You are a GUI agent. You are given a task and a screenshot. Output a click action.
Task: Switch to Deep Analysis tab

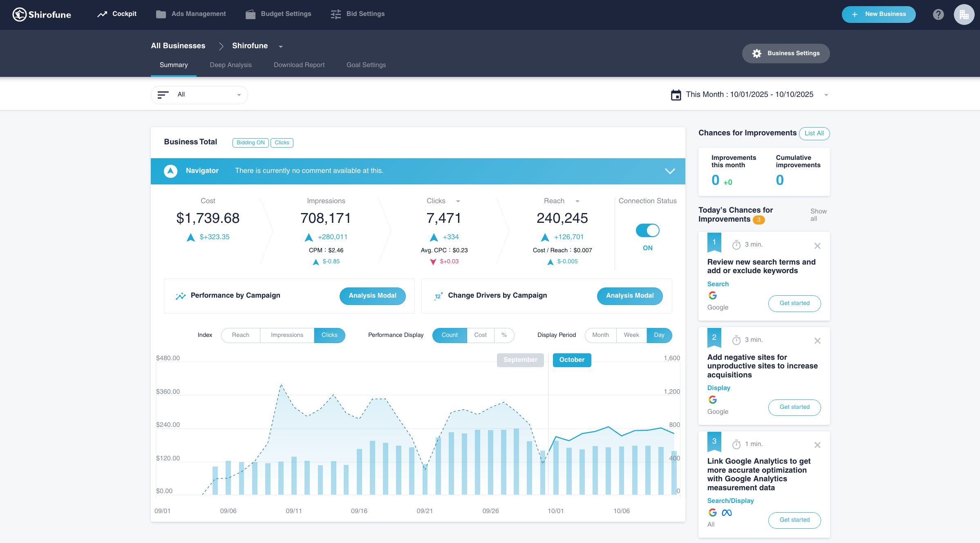(230, 65)
